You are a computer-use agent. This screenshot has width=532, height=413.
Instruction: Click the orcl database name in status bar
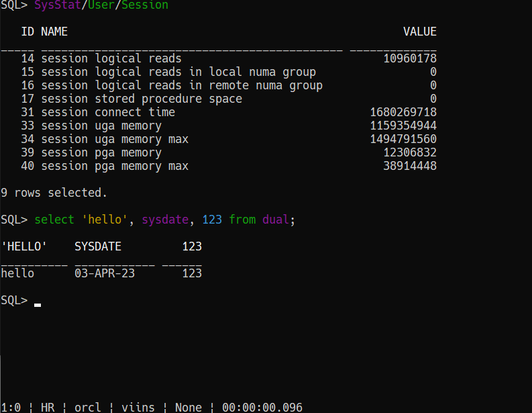pyautogui.click(x=88, y=407)
